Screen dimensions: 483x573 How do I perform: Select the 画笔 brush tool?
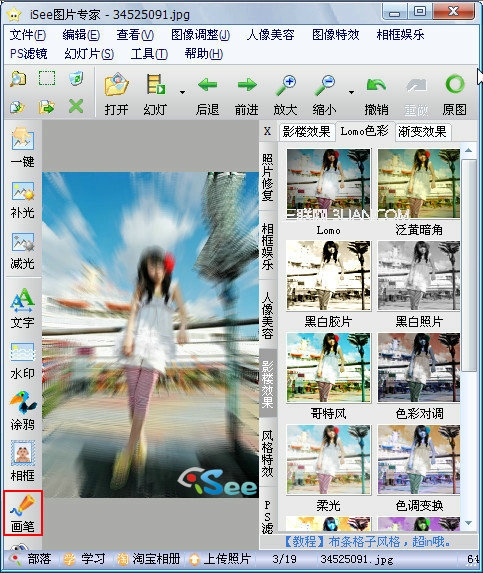tap(23, 513)
